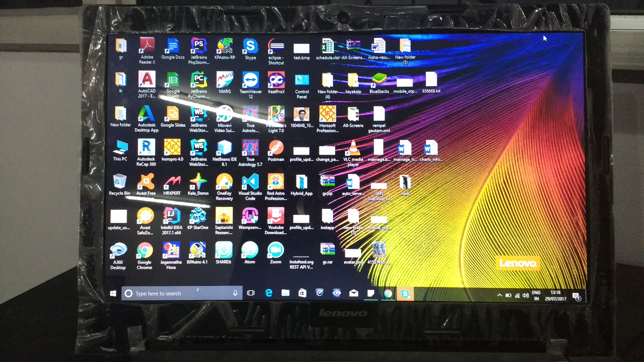This screenshot has width=644, height=362.
Task: Launch JetBrains PhpStorm shortcut
Action: [199, 51]
